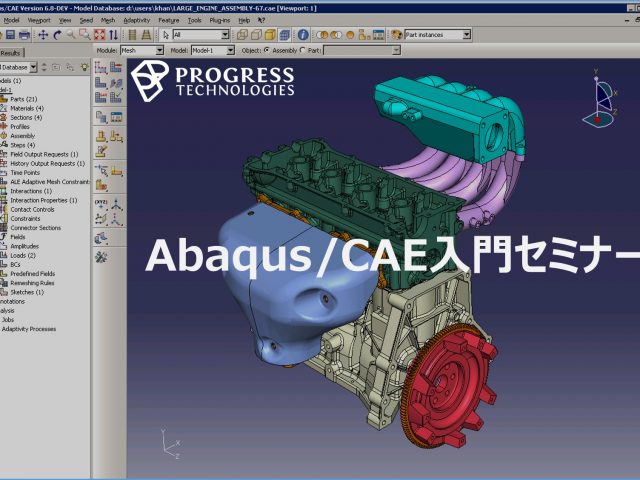This screenshot has height=480, width=640.
Task: Switch to Wireframe render style
Action: (x=242, y=35)
